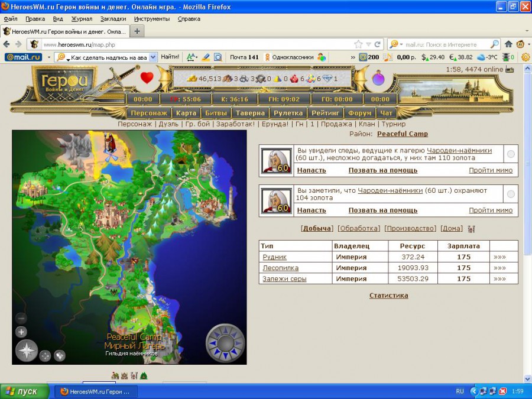Viewport: 532px width, 399px height.
Task: Click the purple mana potion icon
Action: click(378, 78)
